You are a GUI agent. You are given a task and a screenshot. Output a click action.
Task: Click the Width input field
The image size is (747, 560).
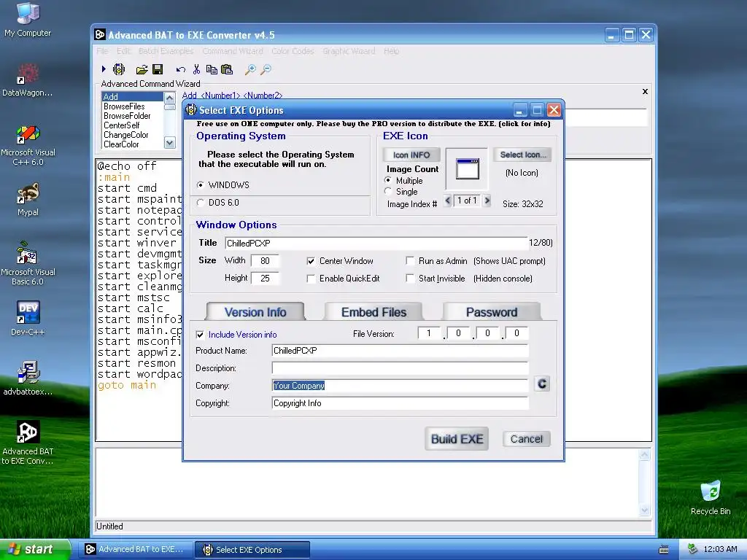coord(265,260)
